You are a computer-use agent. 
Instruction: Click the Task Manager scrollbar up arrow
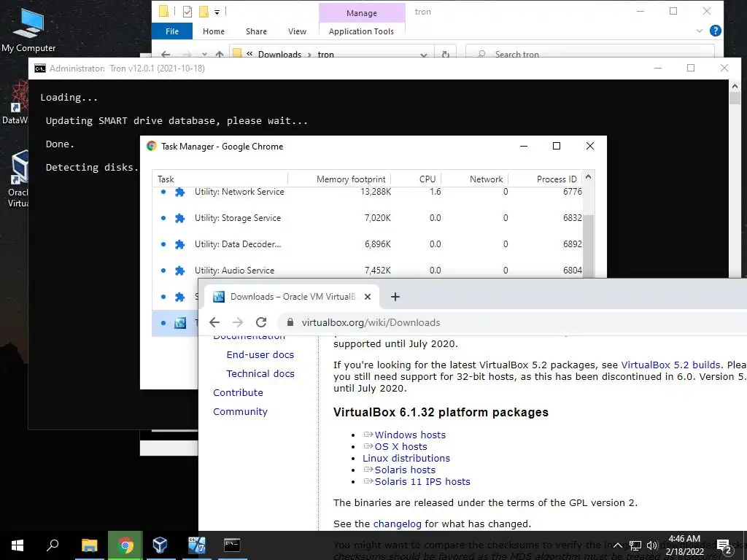(x=589, y=176)
